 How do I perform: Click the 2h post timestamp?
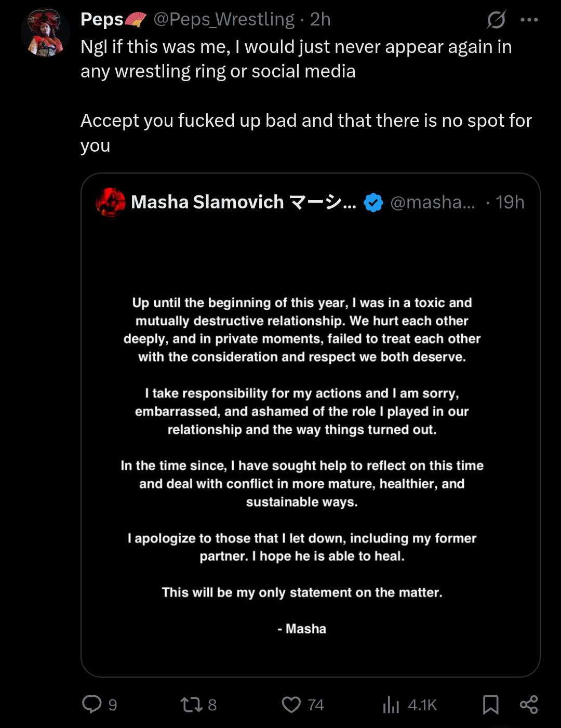(x=320, y=20)
